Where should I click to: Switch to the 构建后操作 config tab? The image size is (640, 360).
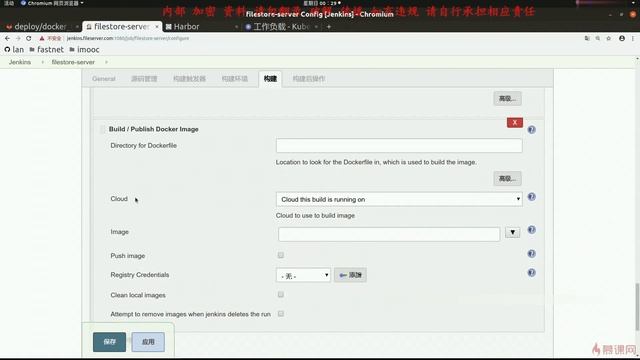[x=309, y=78]
